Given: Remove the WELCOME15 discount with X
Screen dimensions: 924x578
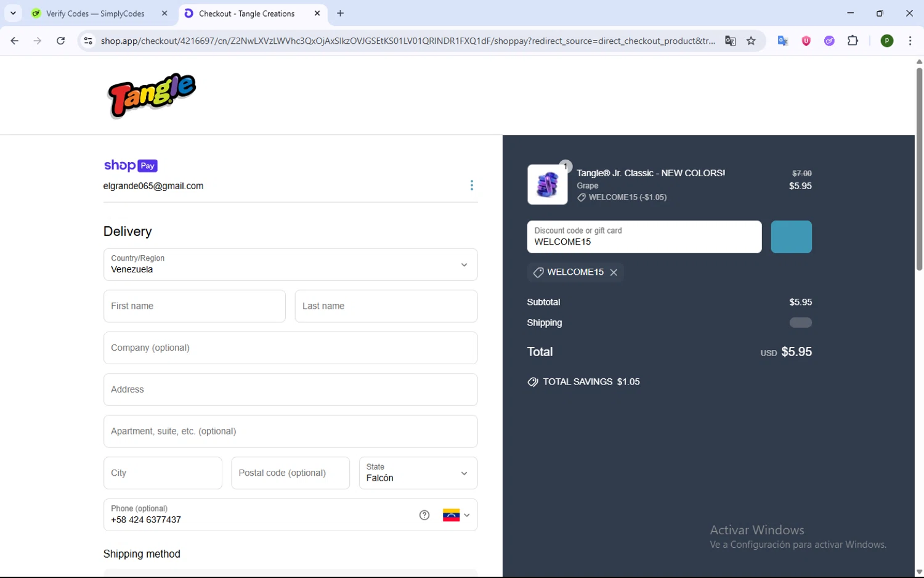Looking at the screenshot, I should [614, 272].
